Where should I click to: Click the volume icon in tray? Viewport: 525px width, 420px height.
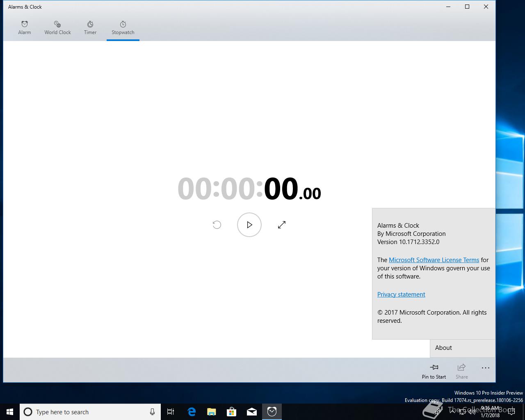pyautogui.click(x=472, y=412)
